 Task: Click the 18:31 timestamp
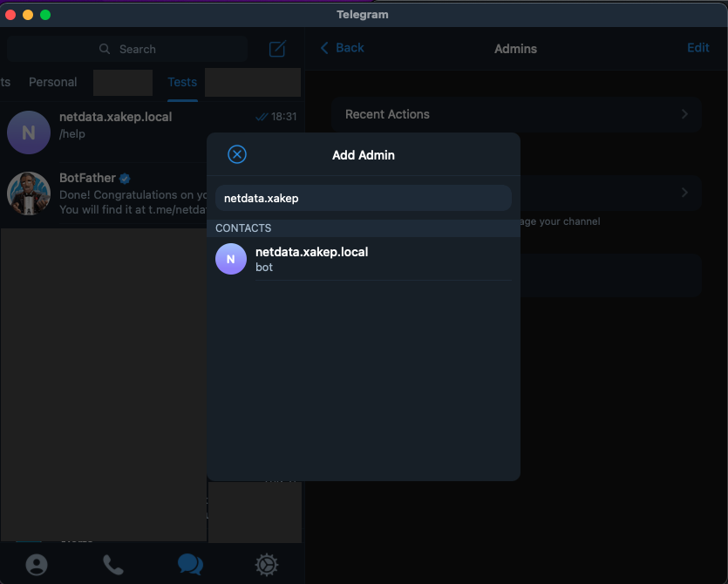tap(283, 117)
